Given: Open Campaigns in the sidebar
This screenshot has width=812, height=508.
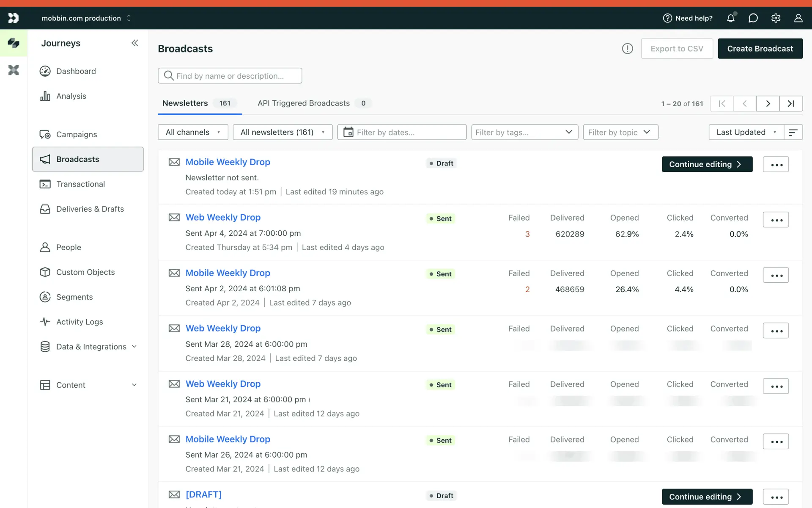Looking at the screenshot, I should 76,134.
